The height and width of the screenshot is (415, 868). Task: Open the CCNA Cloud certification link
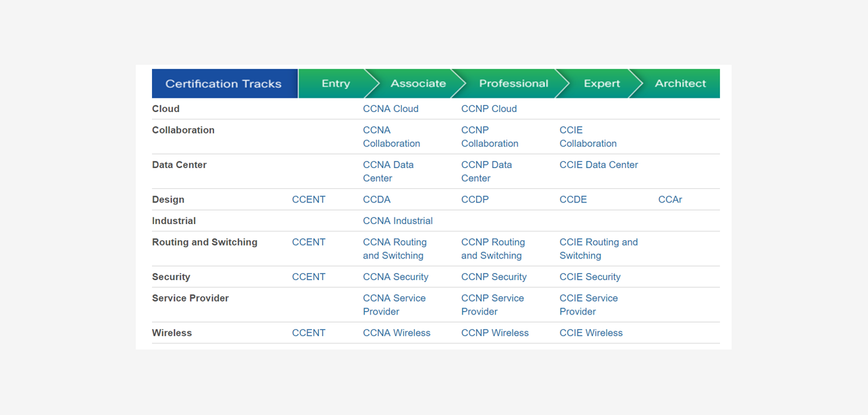[390, 109]
